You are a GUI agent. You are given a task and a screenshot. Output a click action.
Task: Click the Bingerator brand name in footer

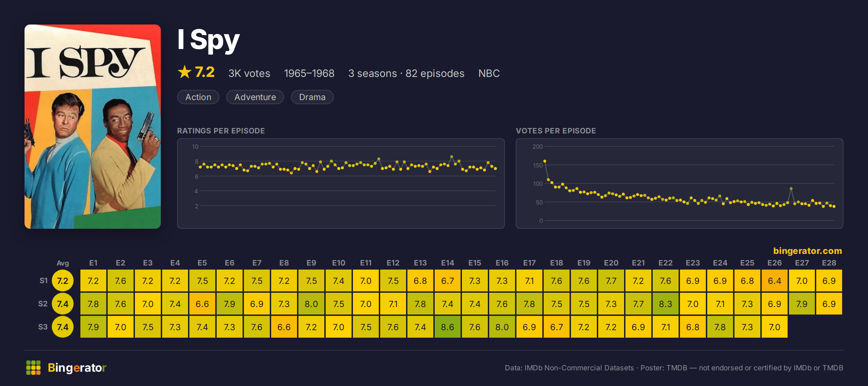pos(77,368)
